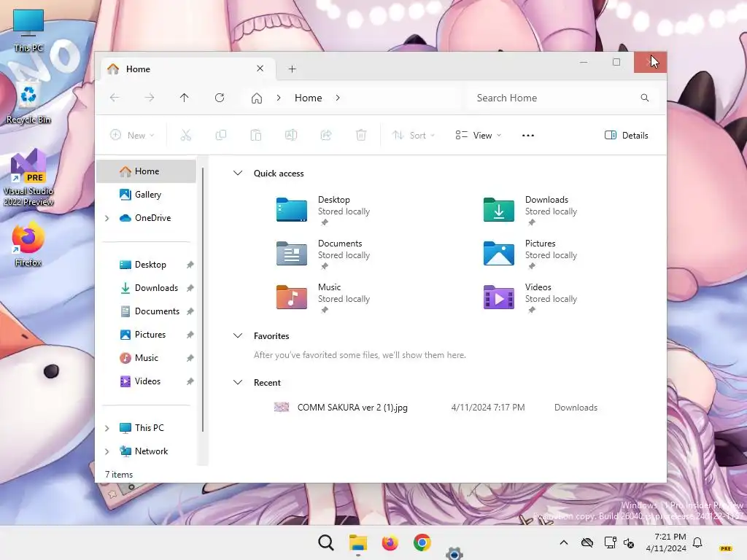Click the home icon in address bar
This screenshot has height=560, width=747.
pyautogui.click(x=257, y=98)
